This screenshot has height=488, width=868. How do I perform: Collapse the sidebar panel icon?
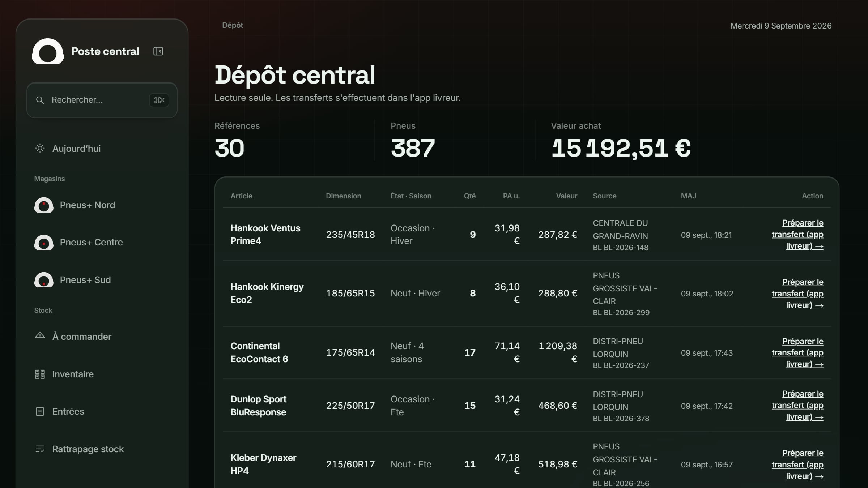[158, 51]
